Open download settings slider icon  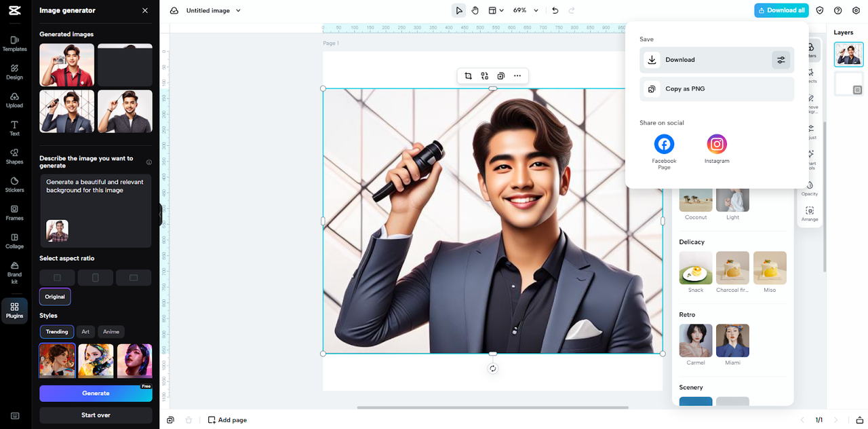point(781,60)
